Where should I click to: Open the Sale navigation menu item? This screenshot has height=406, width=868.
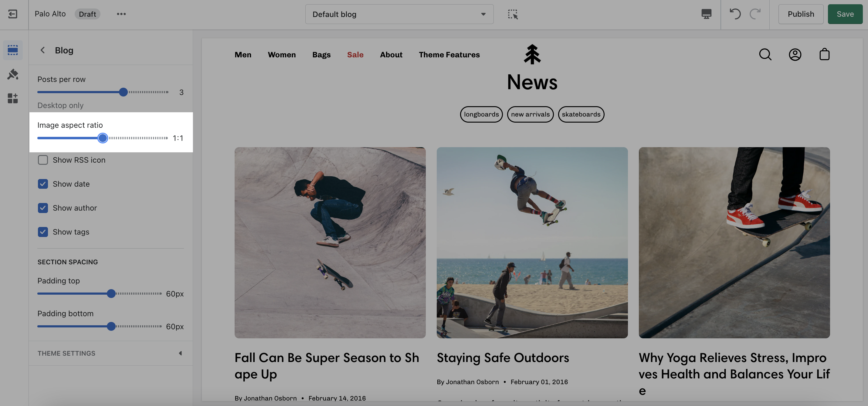pos(355,55)
